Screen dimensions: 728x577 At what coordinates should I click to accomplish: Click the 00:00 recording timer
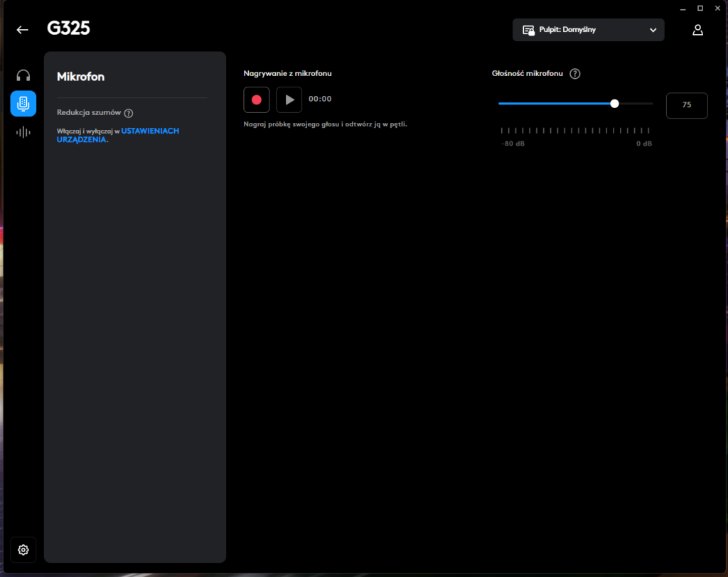(x=320, y=99)
